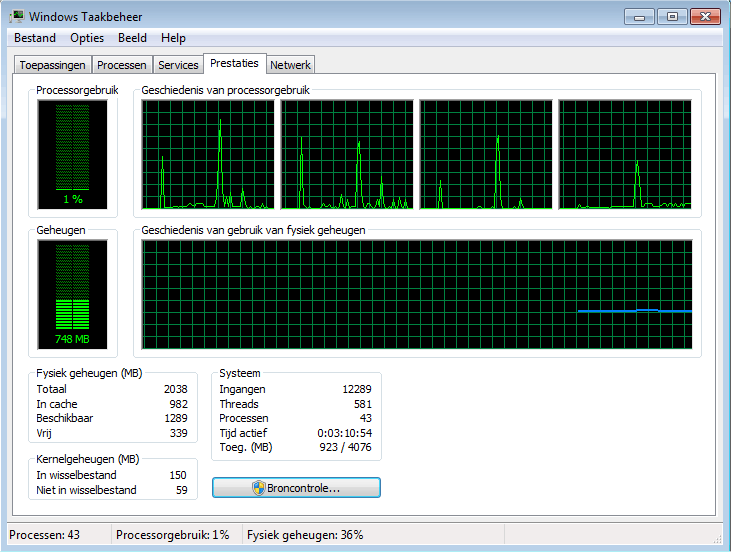Click the In wisselbestand value 150
The image size is (731, 552).
pyautogui.click(x=178, y=475)
